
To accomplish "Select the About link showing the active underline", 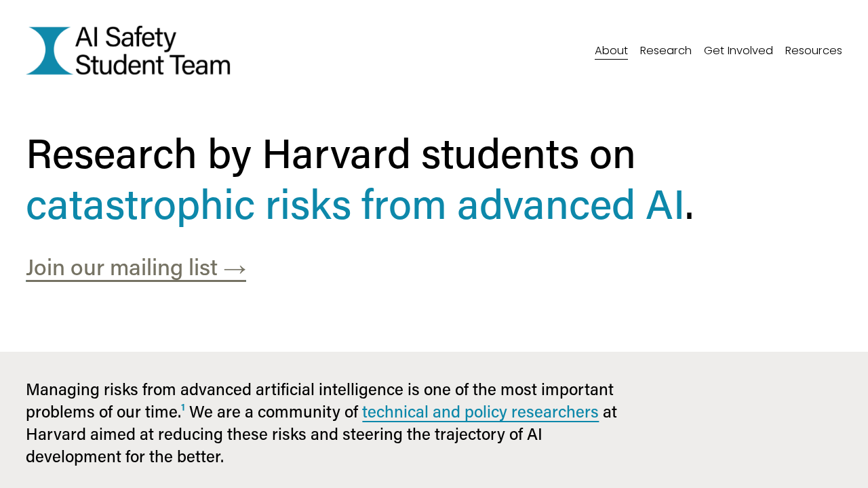I will [x=611, y=49].
